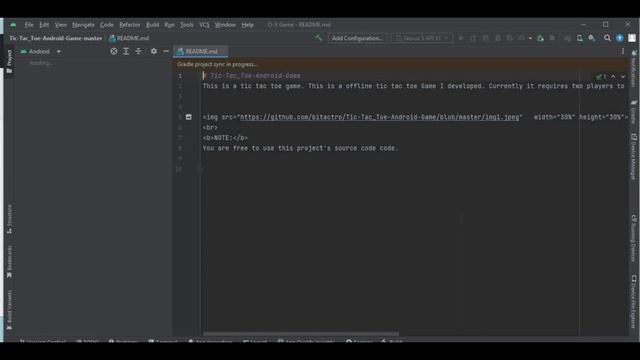Open the Help menu
The image size is (640, 360).
click(247, 25)
